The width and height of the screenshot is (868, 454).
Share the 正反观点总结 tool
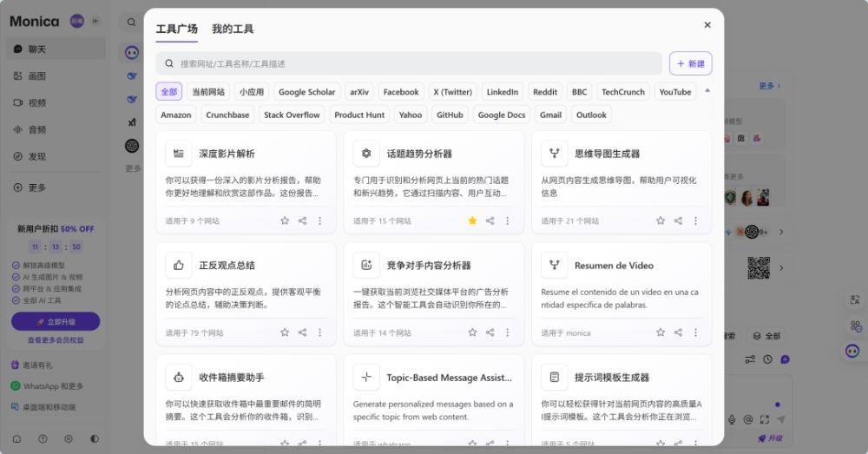[302, 332]
